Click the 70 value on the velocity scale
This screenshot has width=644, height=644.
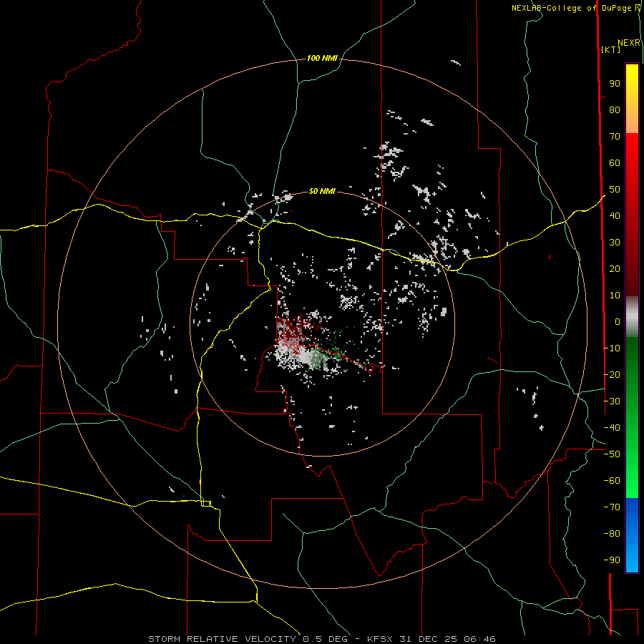point(615,137)
